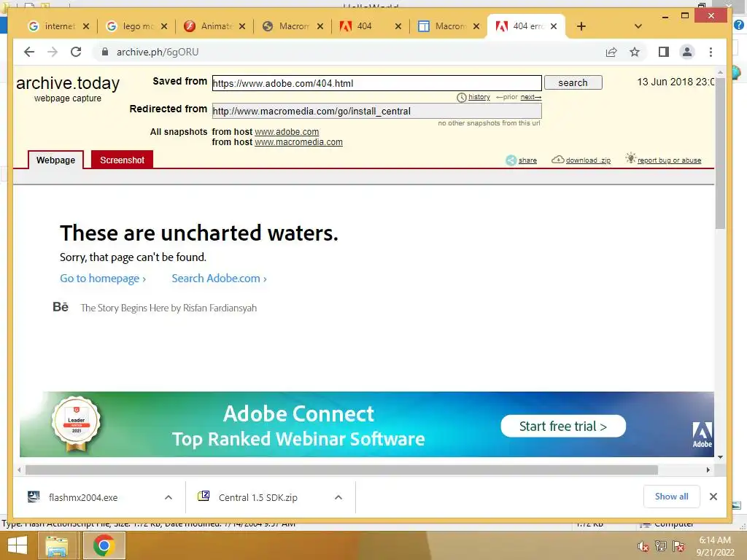Click the archive.today logo
Screen dimensions: 747x560
pos(68,83)
